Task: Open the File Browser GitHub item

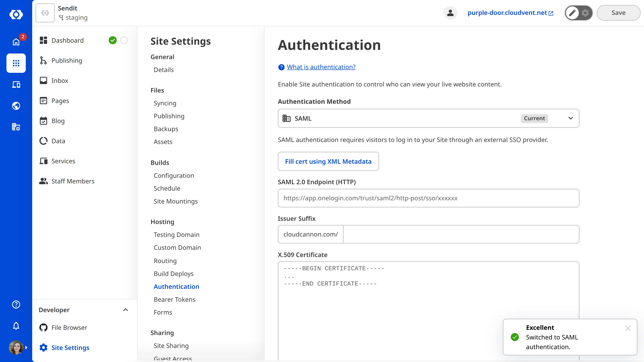Action: pyautogui.click(x=69, y=328)
